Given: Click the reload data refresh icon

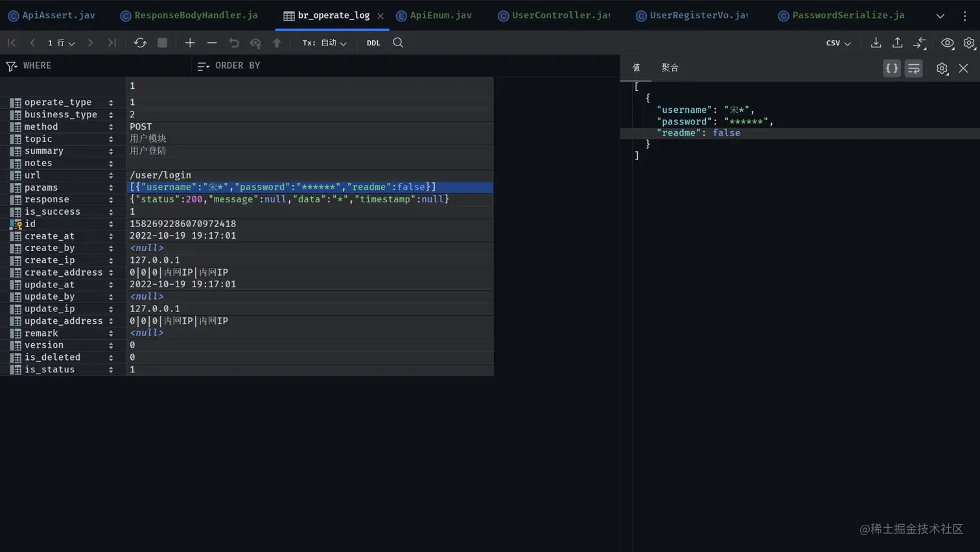Looking at the screenshot, I should 140,43.
